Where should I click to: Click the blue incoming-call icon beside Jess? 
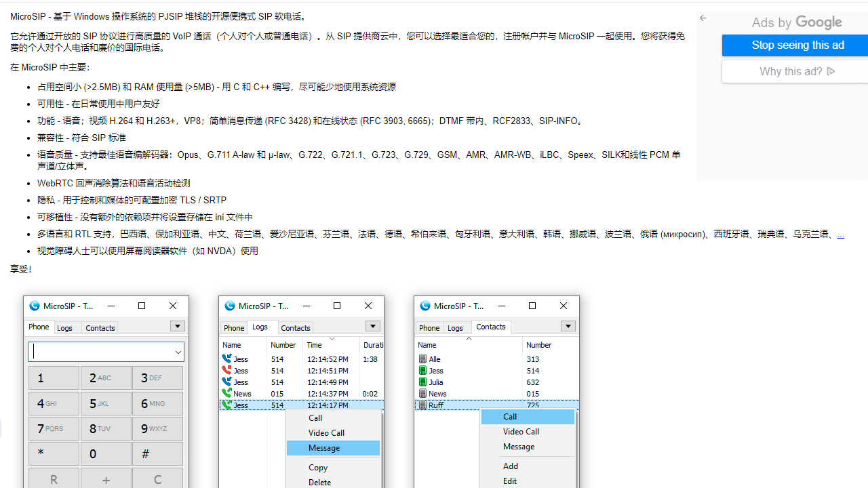pyautogui.click(x=226, y=359)
